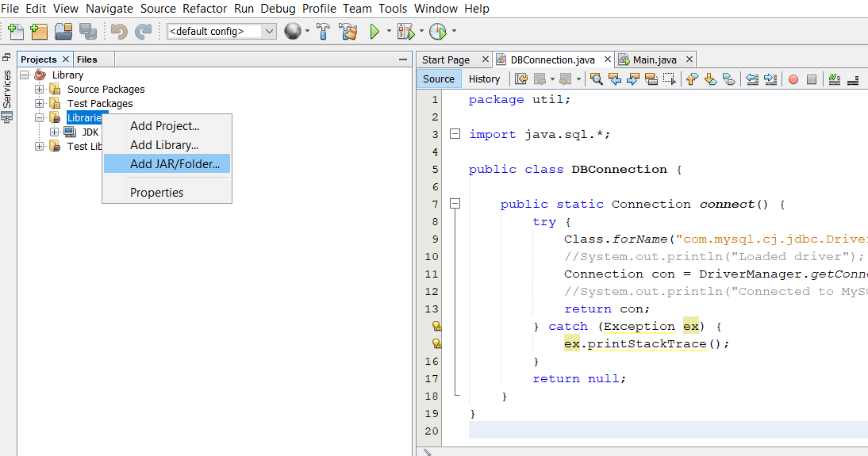Open dropdown arrow beside globe icon
This screenshot has width=868, height=456.
coord(307,32)
